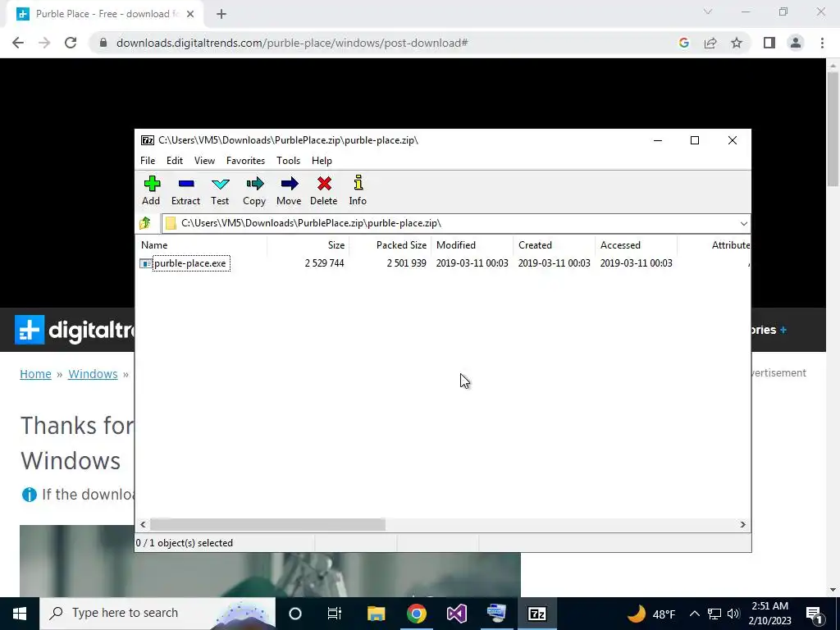The height and width of the screenshot is (630, 840).
Task: Sort by Created column header
Action: [554, 245]
